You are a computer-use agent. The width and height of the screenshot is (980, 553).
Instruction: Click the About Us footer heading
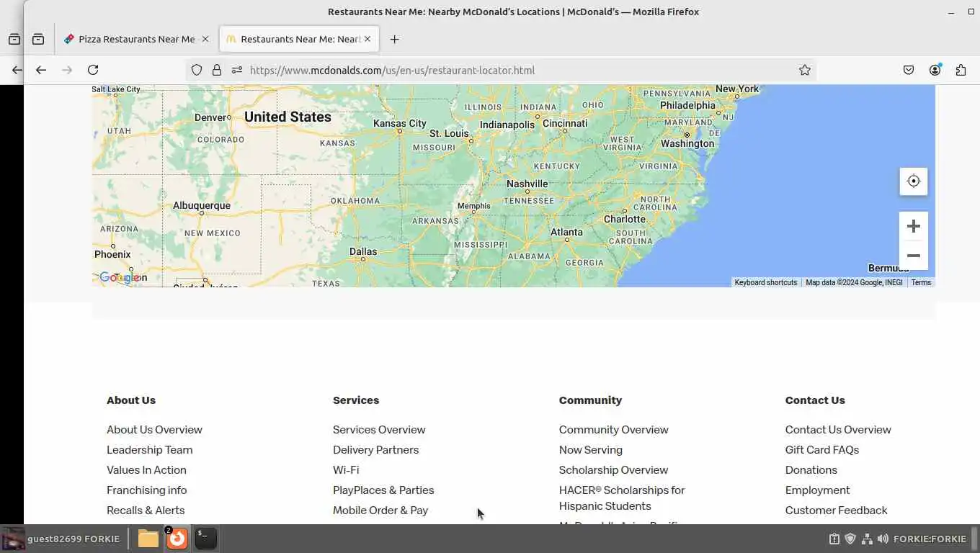pyautogui.click(x=131, y=400)
